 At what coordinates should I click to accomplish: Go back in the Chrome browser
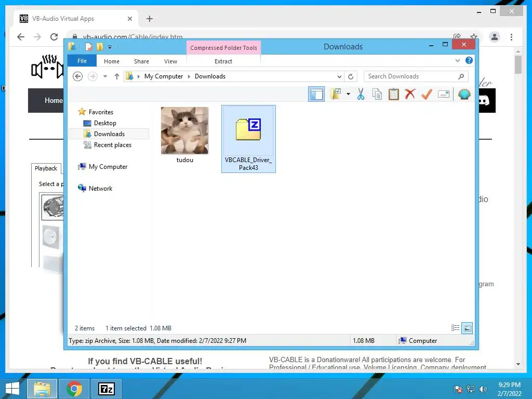point(21,37)
